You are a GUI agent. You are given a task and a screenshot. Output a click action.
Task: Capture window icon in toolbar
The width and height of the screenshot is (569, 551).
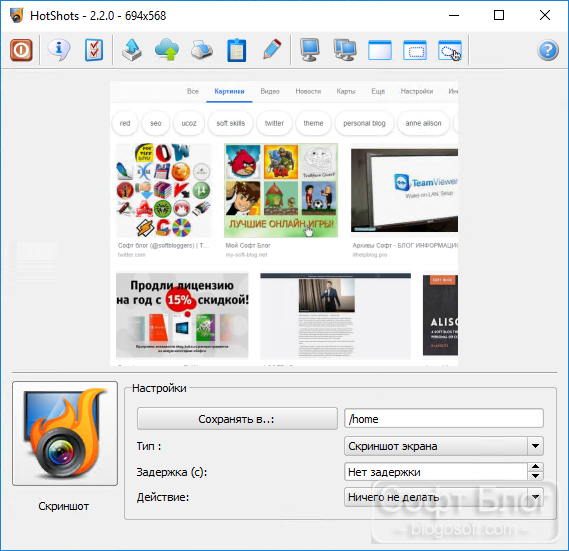pos(380,50)
